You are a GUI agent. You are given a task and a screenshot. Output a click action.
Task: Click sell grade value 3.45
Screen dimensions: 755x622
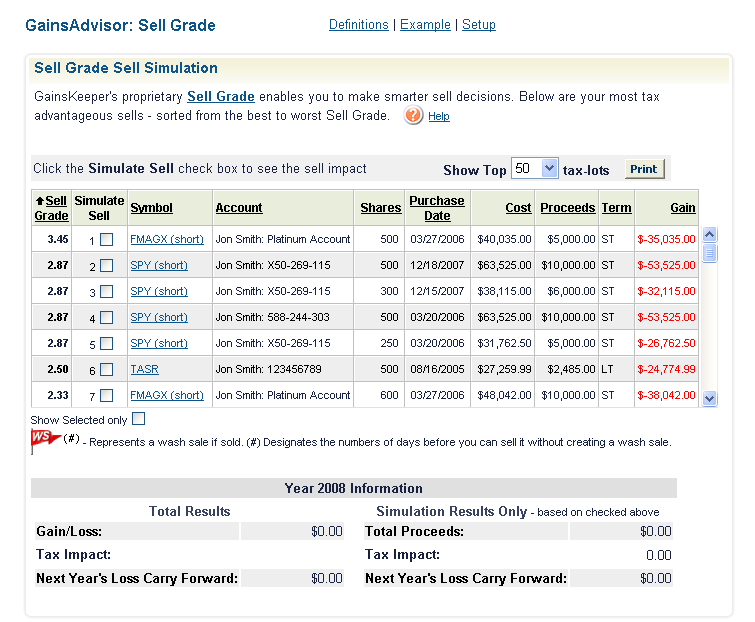tap(58, 239)
